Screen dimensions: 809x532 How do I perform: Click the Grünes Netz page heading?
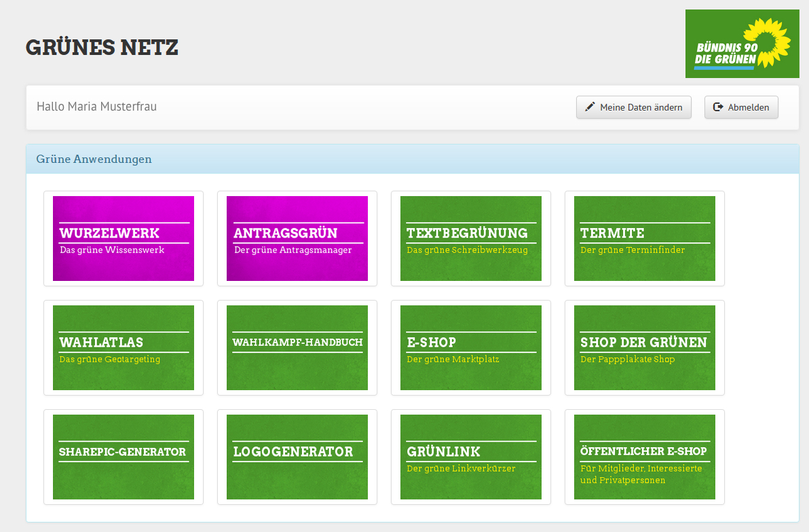coord(102,47)
